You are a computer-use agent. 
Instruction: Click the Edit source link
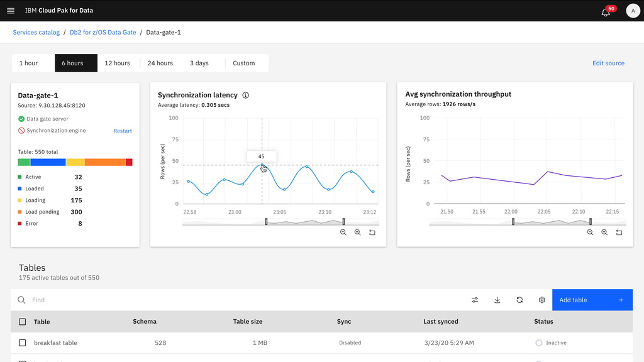[x=608, y=63]
